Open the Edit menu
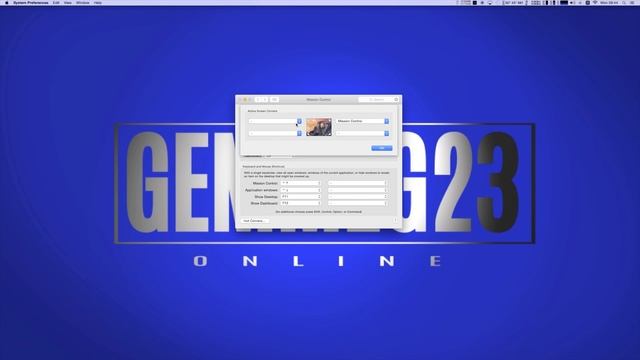Viewport: 640px width, 360px height. click(x=56, y=2)
